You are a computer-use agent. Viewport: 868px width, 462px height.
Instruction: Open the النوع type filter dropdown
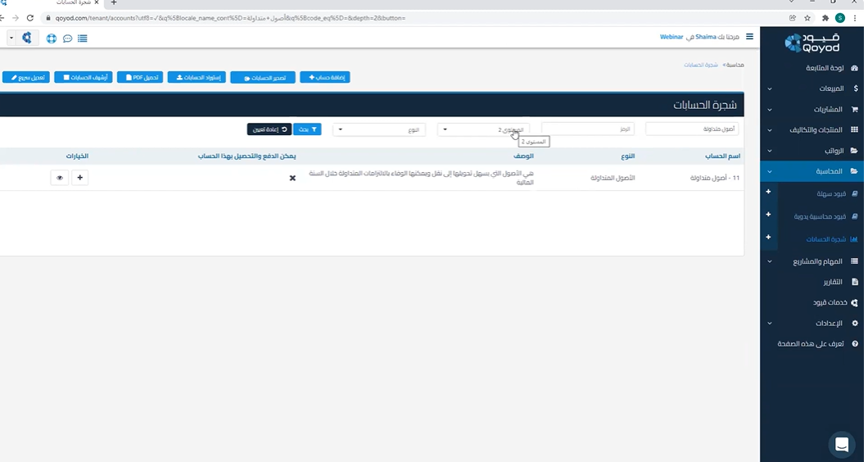[x=379, y=129]
